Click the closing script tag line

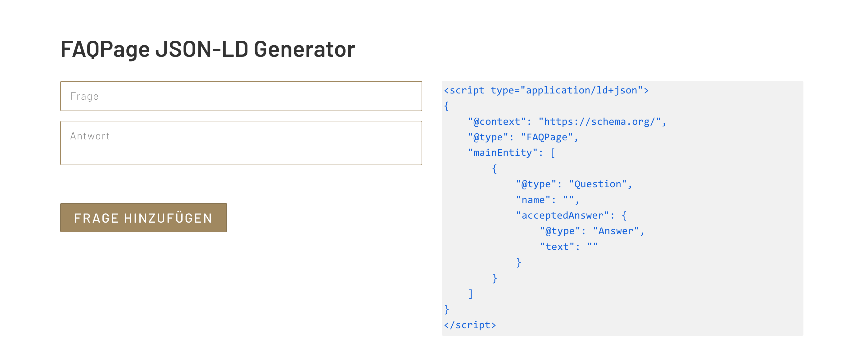470,325
